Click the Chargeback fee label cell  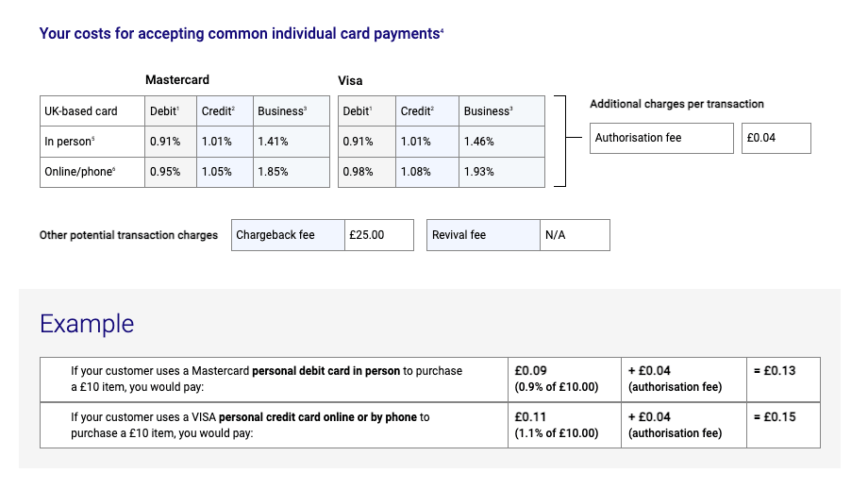pyautogui.click(x=275, y=235)
